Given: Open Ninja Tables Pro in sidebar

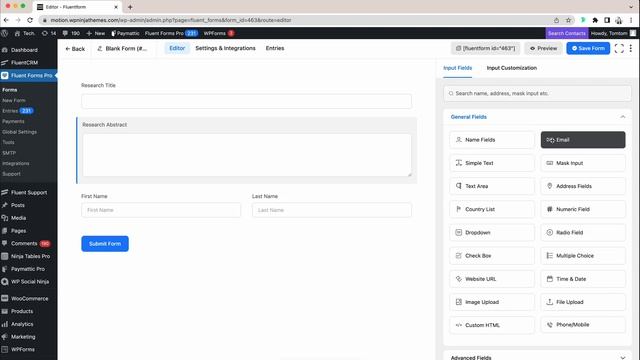Looking at the screenshot, I should pyautogui.click(x=29, y=256).
